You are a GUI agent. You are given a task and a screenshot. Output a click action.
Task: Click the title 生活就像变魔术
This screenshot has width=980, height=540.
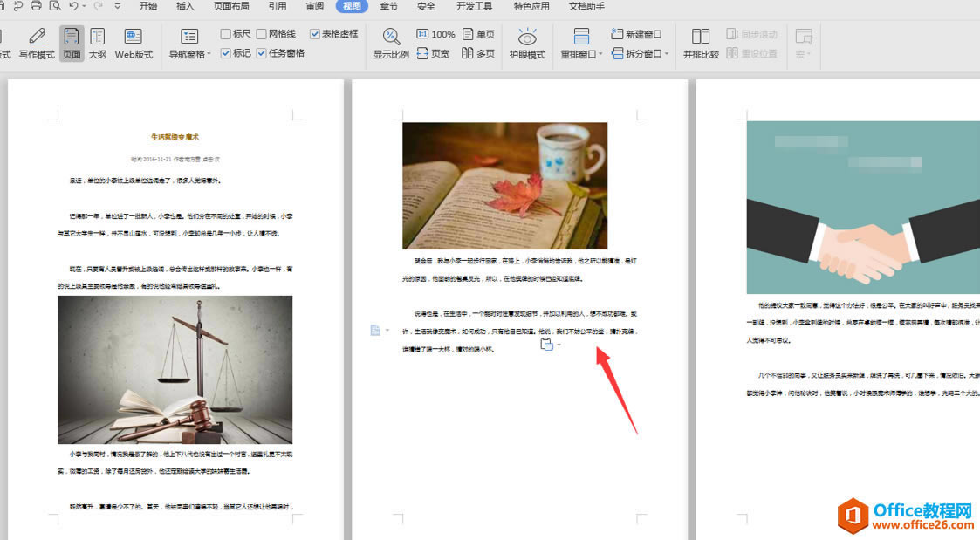click(175, 137)
